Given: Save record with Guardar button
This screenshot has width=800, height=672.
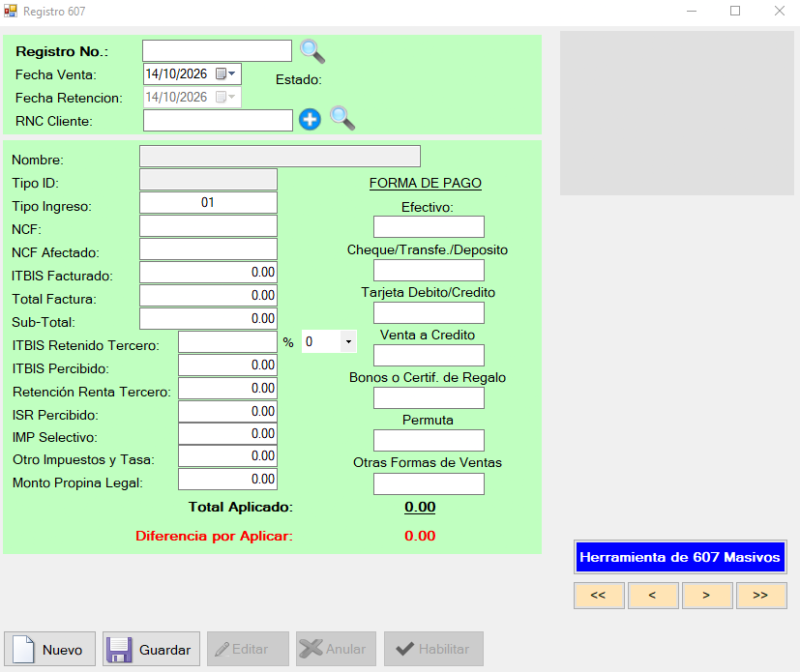Looking at the screenshot, I should coord(151,649).
